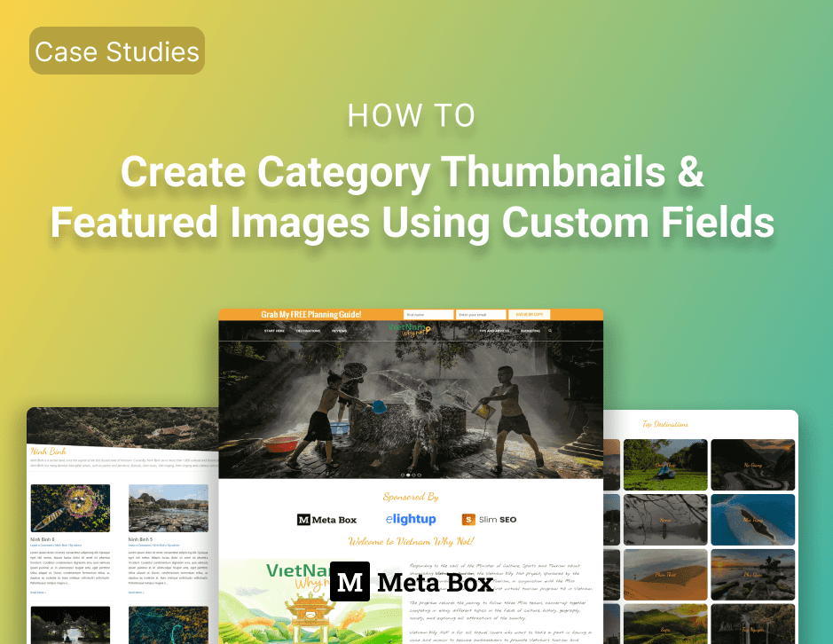The width and height of the screenshot is (833, 644).
Task: Click Read More under Ninh Binh 5
Action: pyautogui.click(x=136, y=592)
